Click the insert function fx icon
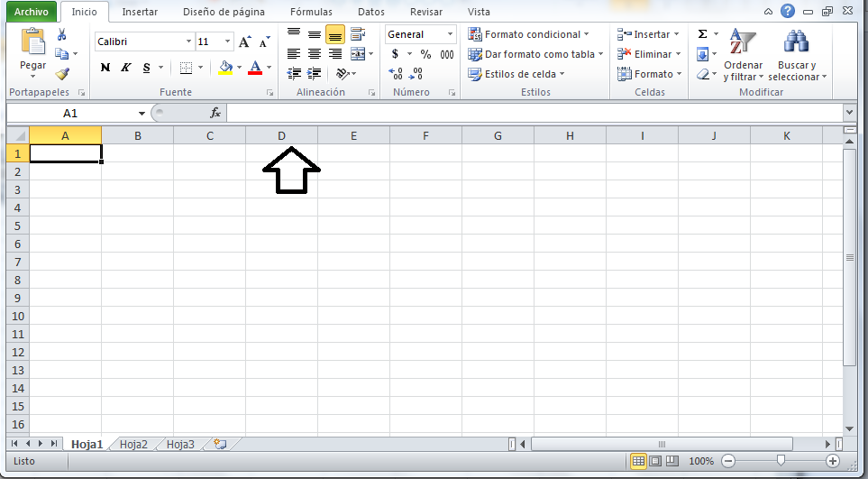868x479 pixels. pyautogui.click(x=215, y=113)
